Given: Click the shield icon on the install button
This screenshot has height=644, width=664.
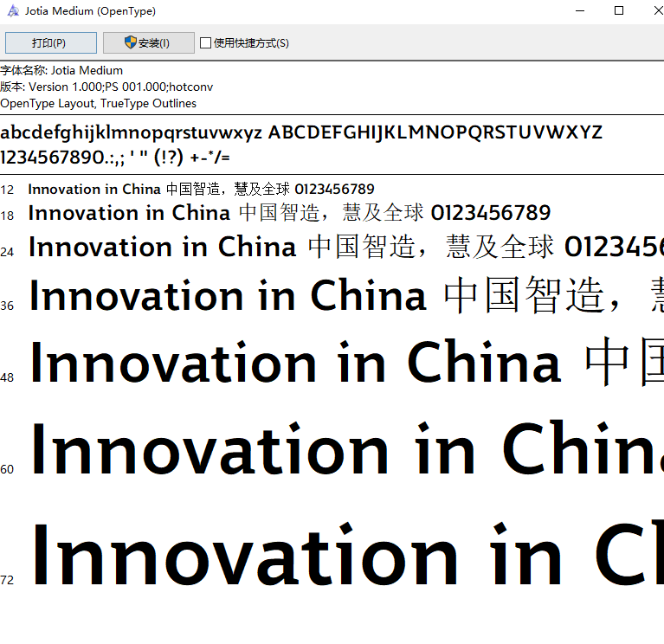Looking at the screenshot, I should point(131,42).
